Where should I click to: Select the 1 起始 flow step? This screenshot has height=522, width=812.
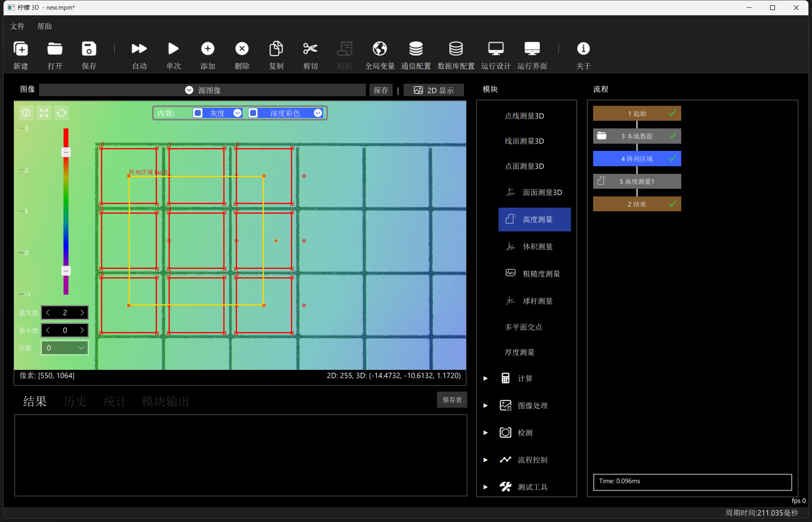(637, 113)
